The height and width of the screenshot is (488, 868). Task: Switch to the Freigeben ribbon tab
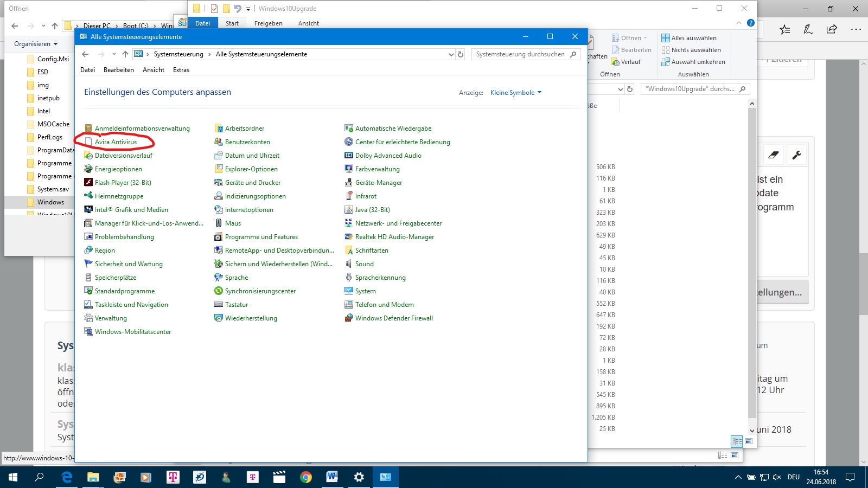coord(269,23)
